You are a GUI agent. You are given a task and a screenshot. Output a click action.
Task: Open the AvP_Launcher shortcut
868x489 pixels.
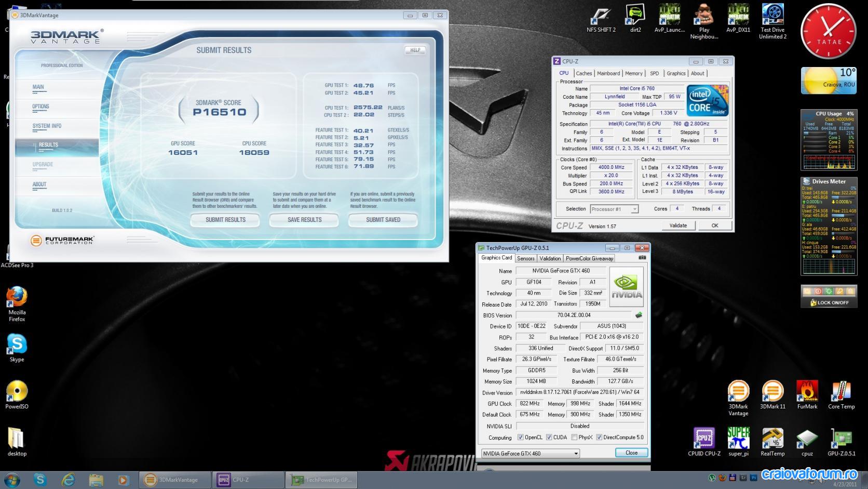[x=670, y=18]
